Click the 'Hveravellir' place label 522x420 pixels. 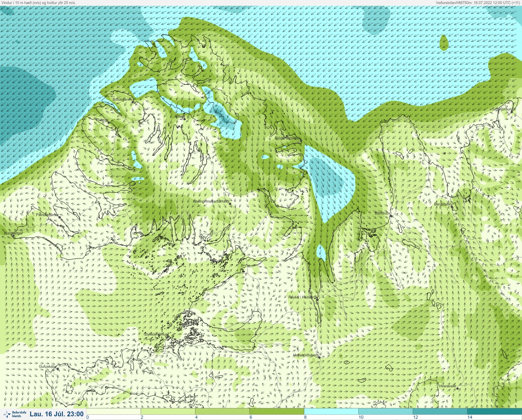point(447,386)
